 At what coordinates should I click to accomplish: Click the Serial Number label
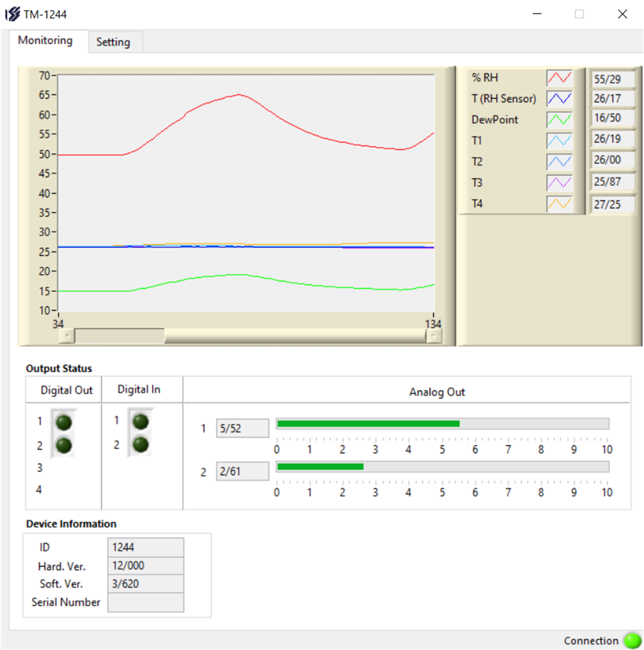[66, 602]
